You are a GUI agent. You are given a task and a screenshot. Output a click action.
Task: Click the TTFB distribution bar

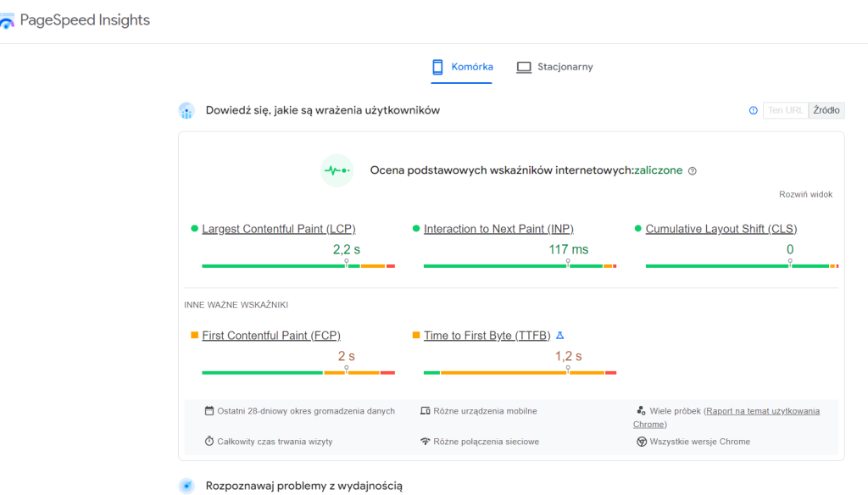[x=520, y=373]
